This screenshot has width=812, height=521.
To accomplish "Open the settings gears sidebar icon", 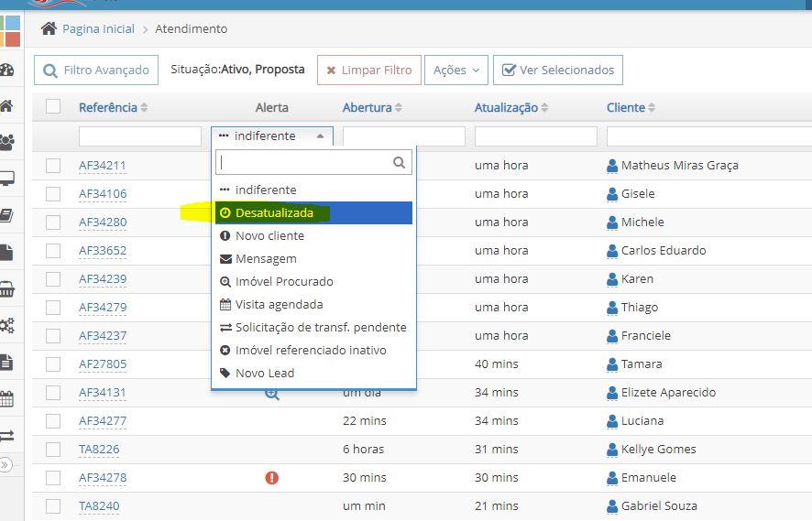I will pos(7,325).
